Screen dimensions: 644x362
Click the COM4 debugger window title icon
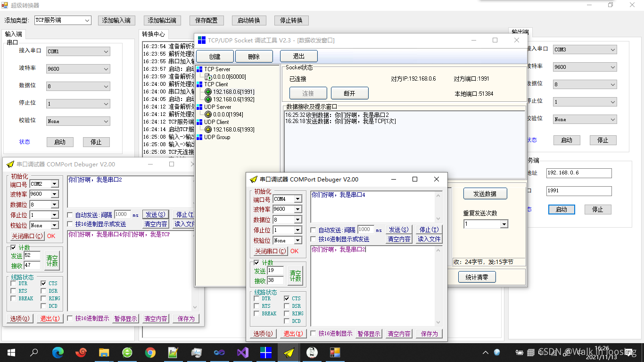point(254,179)
